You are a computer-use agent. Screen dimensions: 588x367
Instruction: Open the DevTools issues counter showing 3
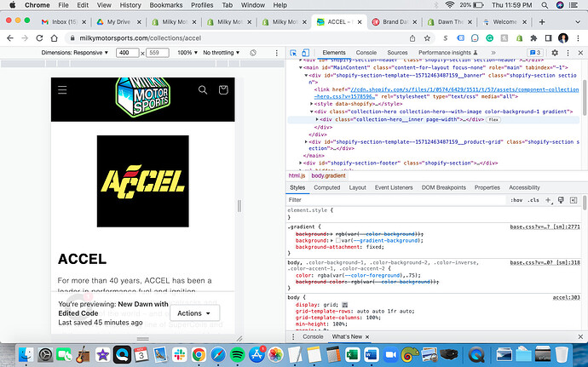click(535, 53)
